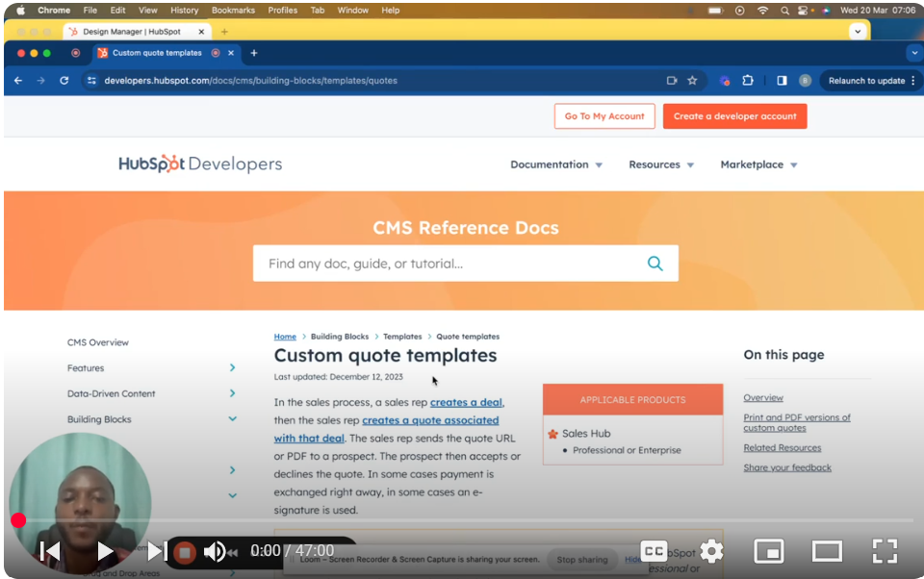Skip to the next video

point(156,551)
